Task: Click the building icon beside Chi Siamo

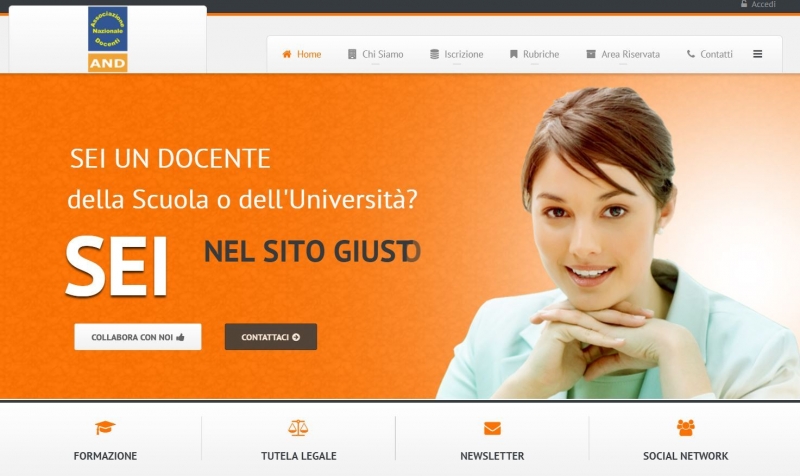Action: tap(352, 54)
